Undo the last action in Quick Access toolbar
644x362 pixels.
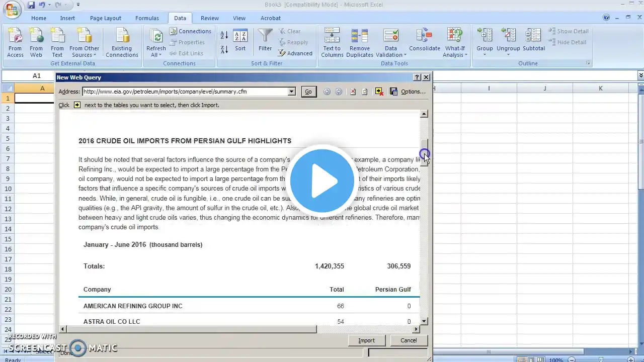[x=42, y=5]
